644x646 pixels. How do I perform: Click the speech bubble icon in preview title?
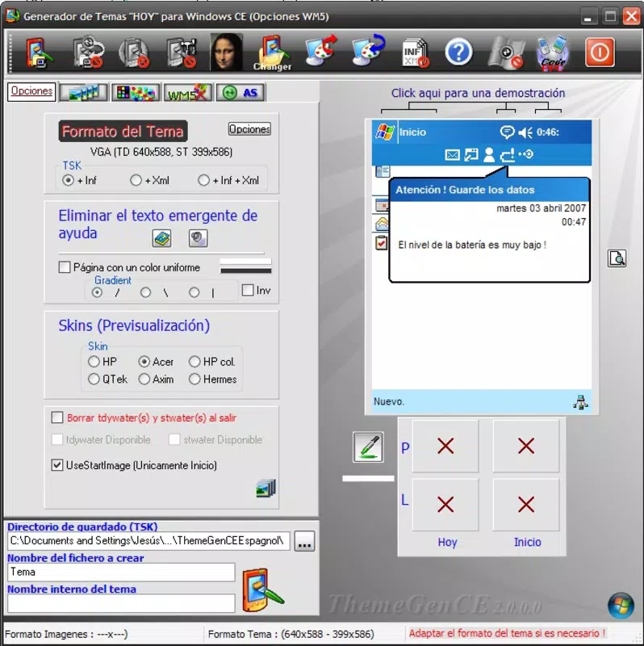point(507,132)
